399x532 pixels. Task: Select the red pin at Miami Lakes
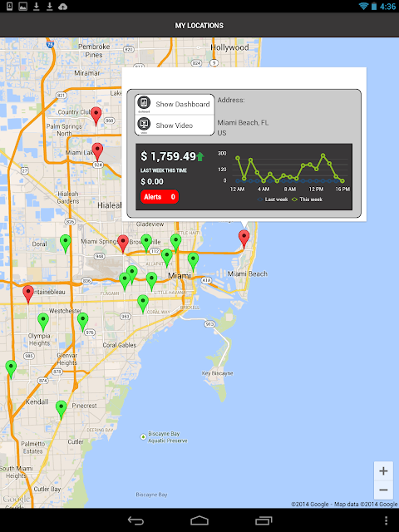(x=98, y=151)
